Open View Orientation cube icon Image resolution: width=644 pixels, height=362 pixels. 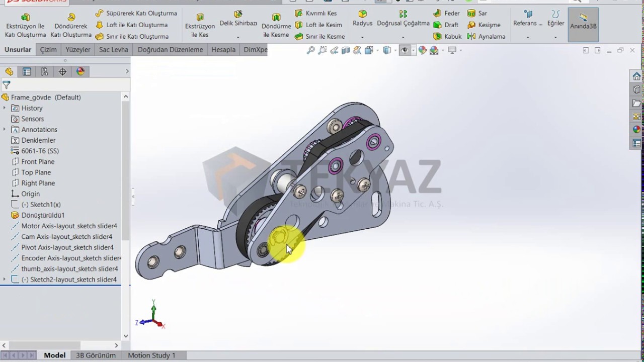click(369, 50)
